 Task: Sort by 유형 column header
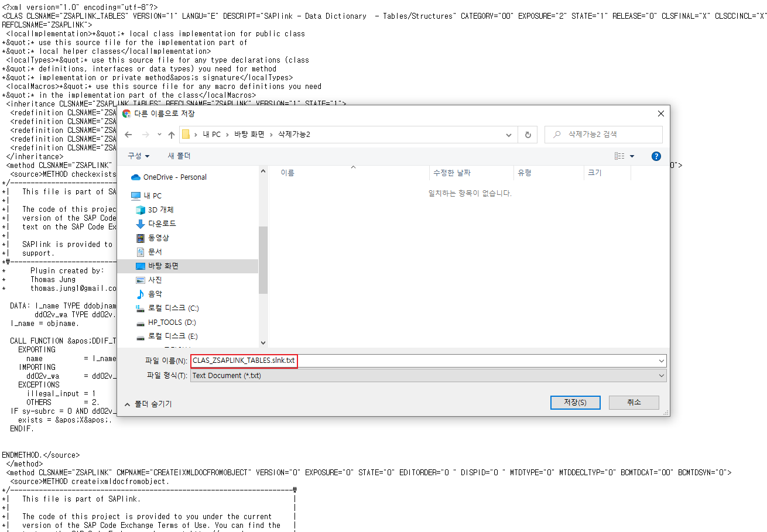(x=549, y=173)
